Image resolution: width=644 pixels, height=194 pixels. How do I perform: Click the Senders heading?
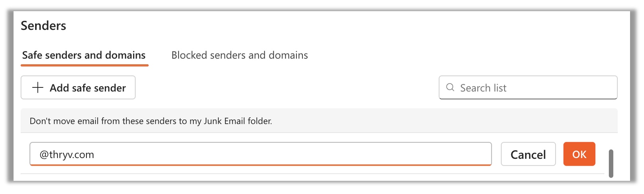[43, 26]
